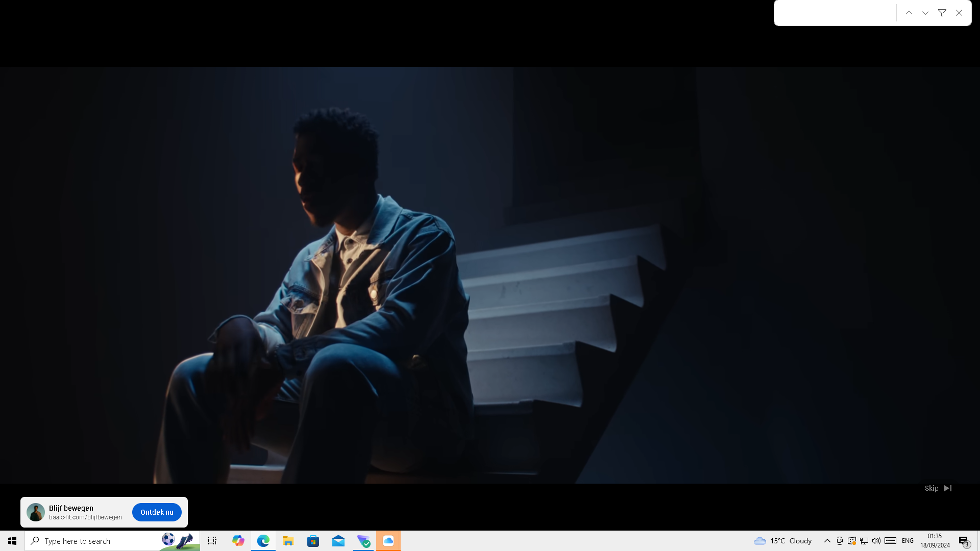Click the Ontdek nu button
The image size is (980, 551).
point(157,512)
